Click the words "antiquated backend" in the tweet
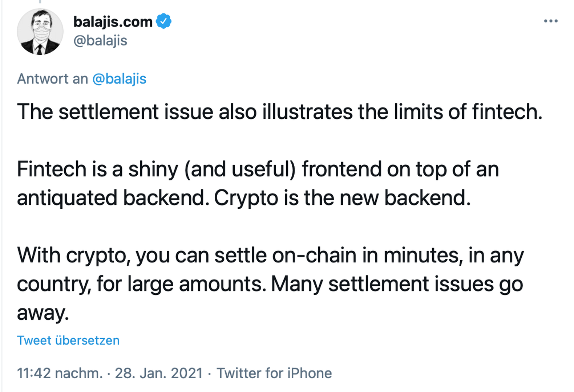This screenshot has width=574, height=392. (113, 198)
